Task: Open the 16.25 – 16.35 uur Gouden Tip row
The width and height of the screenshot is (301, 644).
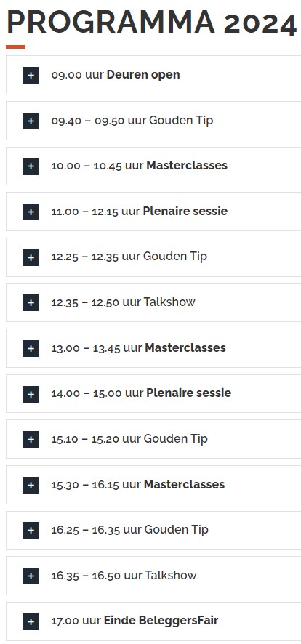Action: click(153, 530)
